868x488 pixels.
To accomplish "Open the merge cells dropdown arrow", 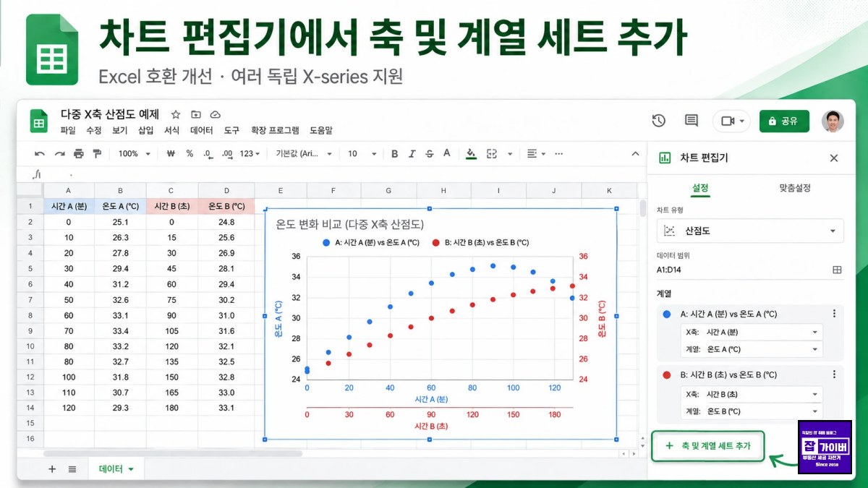I will click(x=510, y=154).
